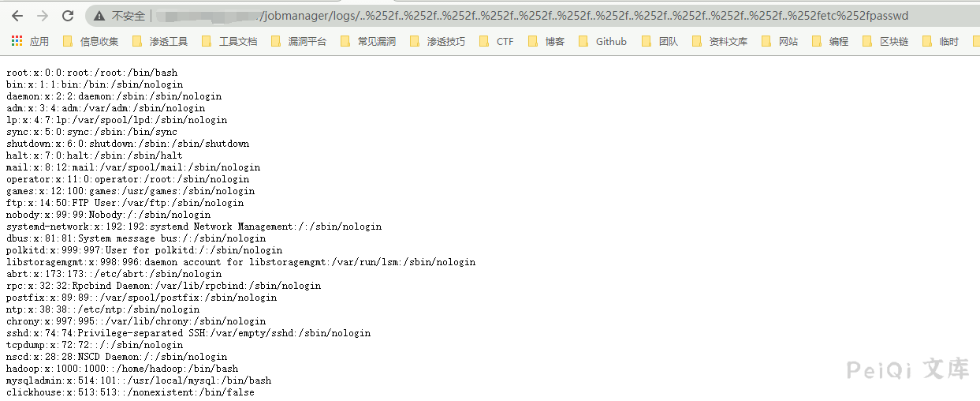Open the 漏洞平台 bookmark folder
Screen dimensions: 980x401
pos(299,42)
